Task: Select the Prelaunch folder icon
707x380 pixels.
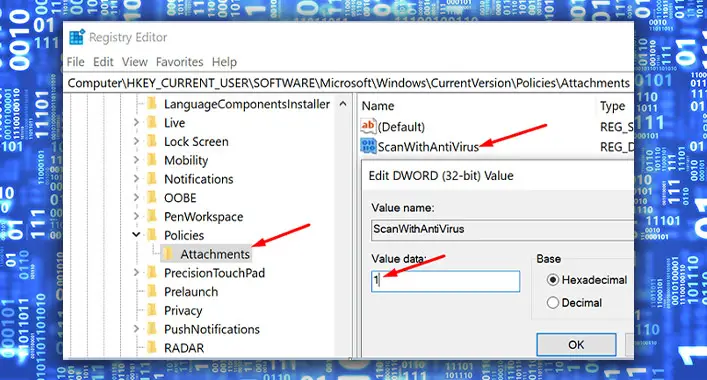Action: [x=152, y=292]
